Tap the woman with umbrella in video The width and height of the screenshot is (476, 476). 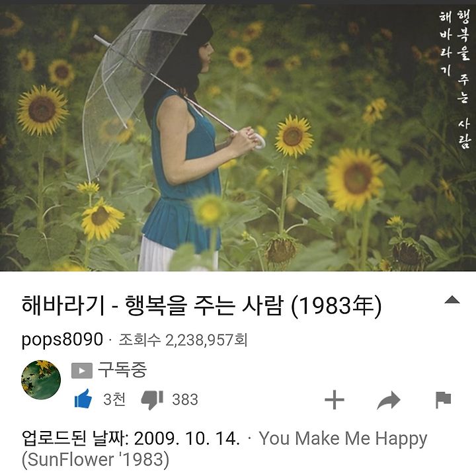point(179,138)
